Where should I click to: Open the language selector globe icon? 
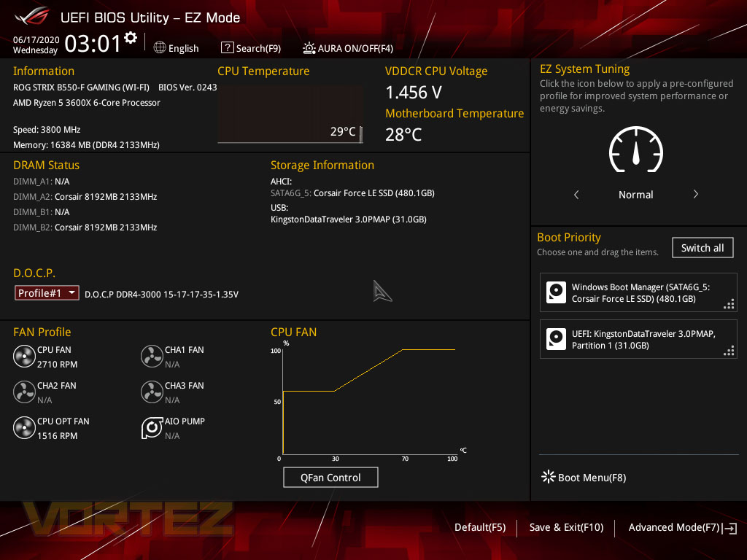point(160,47)
